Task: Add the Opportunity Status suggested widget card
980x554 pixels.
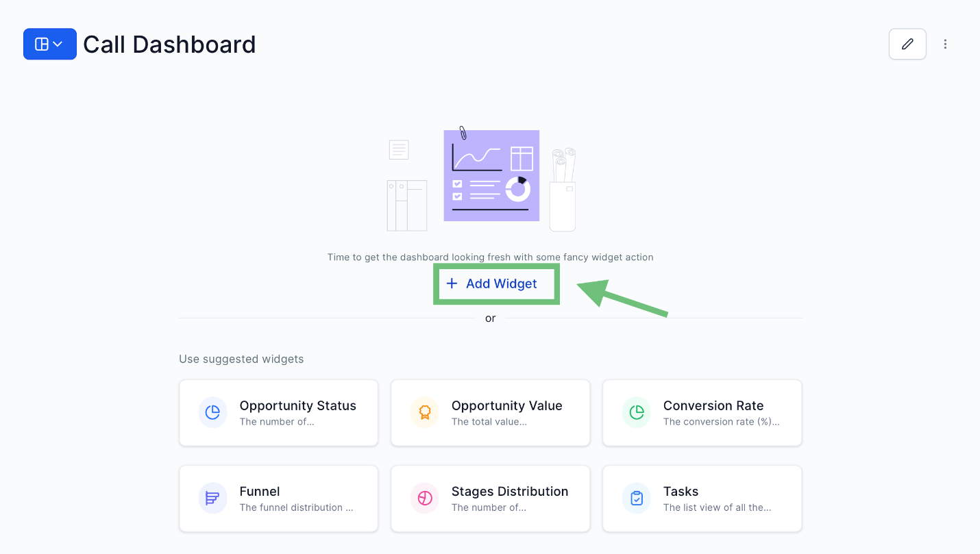Action: (279, 413)
